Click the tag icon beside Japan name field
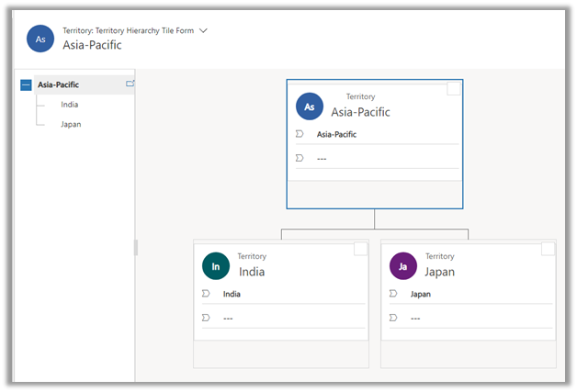 pyautogui.click(x=393, y=294)
